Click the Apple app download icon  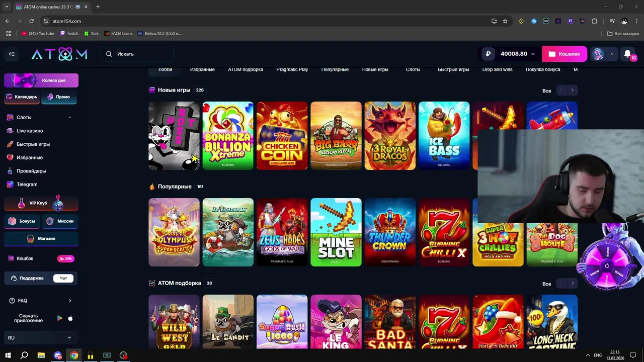(x=70, y=318)
